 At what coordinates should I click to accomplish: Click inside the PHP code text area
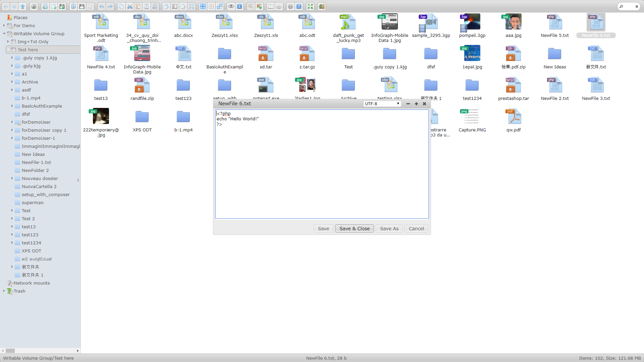click(x=322, y=164)
